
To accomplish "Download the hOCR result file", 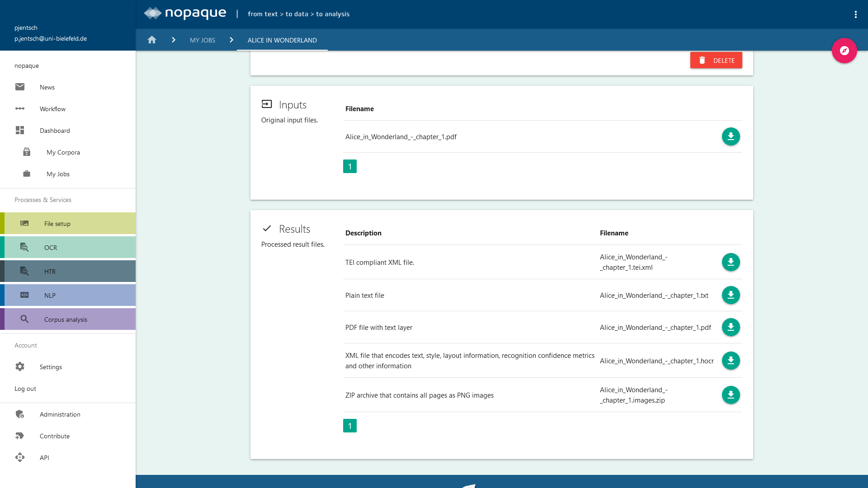I will 731,361.
